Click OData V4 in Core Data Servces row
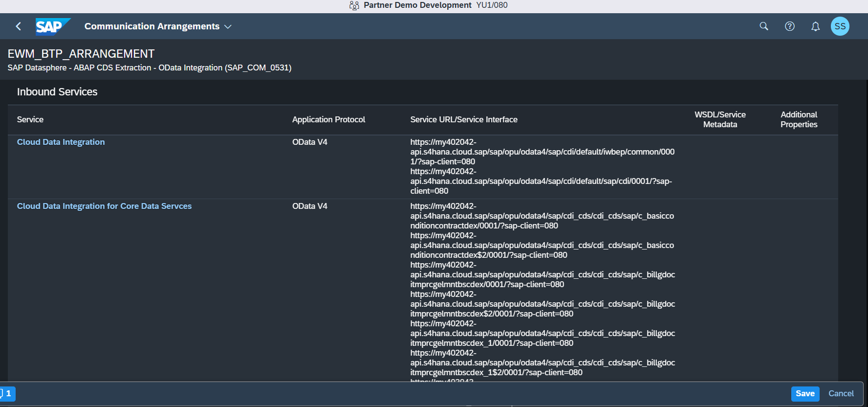Viewport: 868px width, 407px height. 310,206
